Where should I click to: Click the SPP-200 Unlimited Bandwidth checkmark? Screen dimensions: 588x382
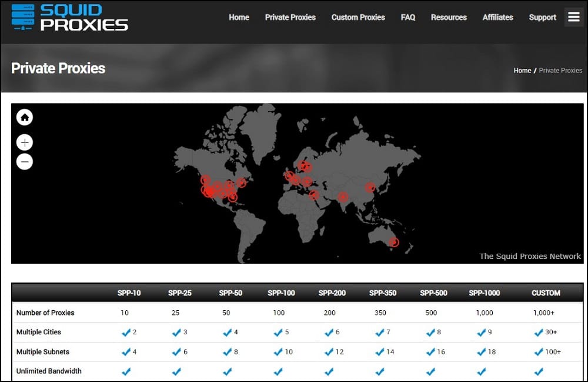point(329,371)
